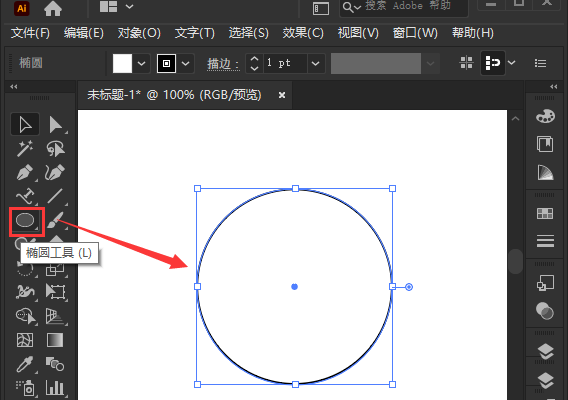Open the 窗口(W) menu
568x400 pixels.
click(415, 33)
